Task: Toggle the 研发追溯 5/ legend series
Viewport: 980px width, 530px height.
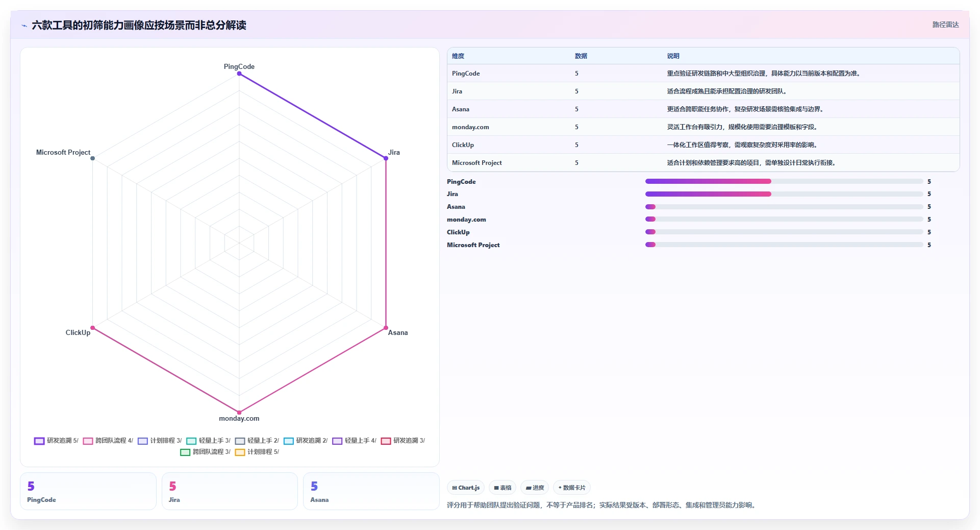Action: [56, 441]
